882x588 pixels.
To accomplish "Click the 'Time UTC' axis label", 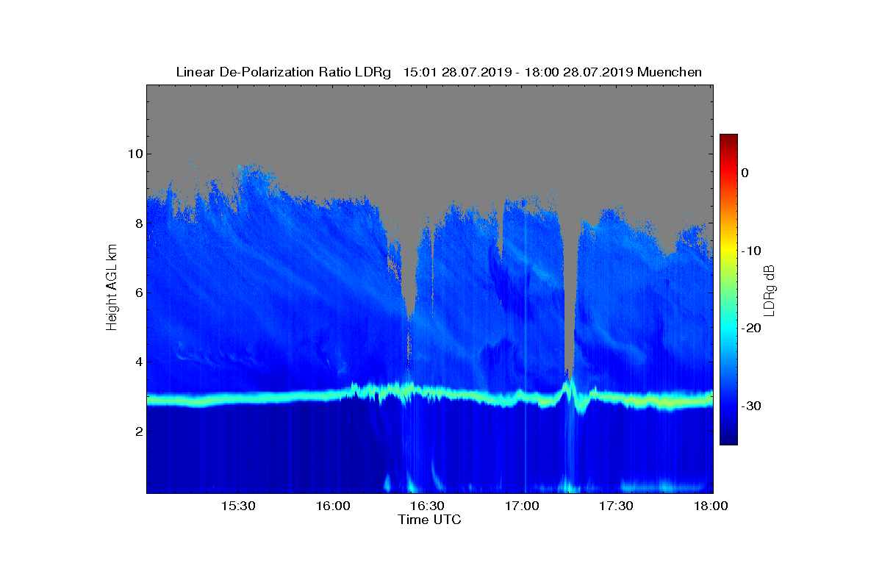I will tap(429, 520).
